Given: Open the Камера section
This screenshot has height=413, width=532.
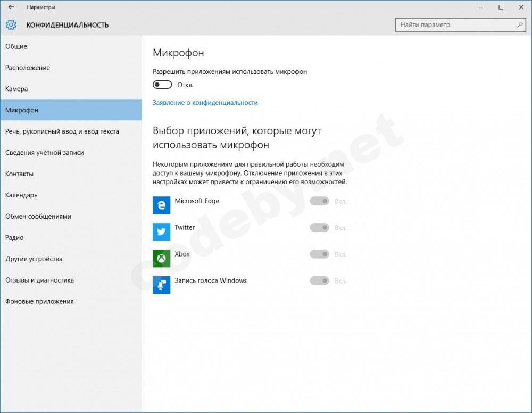Looking at the screenshot, I should (71, 88).
